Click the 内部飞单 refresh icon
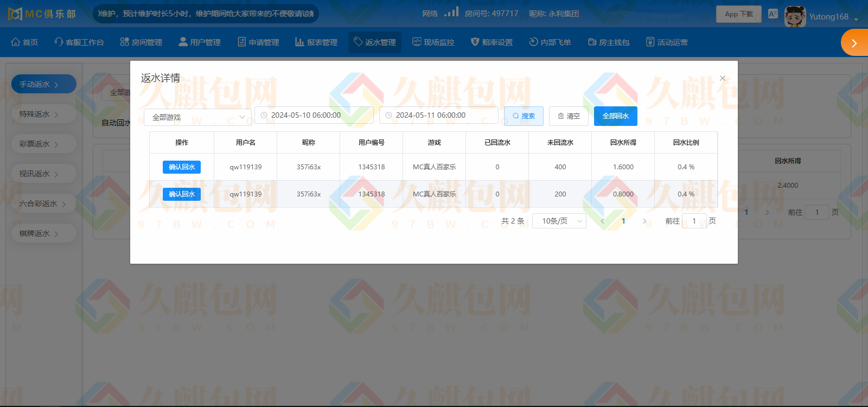The image size is (868, 407). (x=533, y=42)
